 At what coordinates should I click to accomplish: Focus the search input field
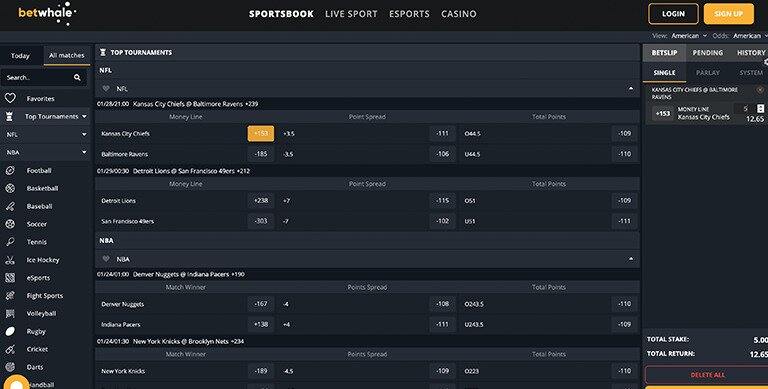pos(43,77)
